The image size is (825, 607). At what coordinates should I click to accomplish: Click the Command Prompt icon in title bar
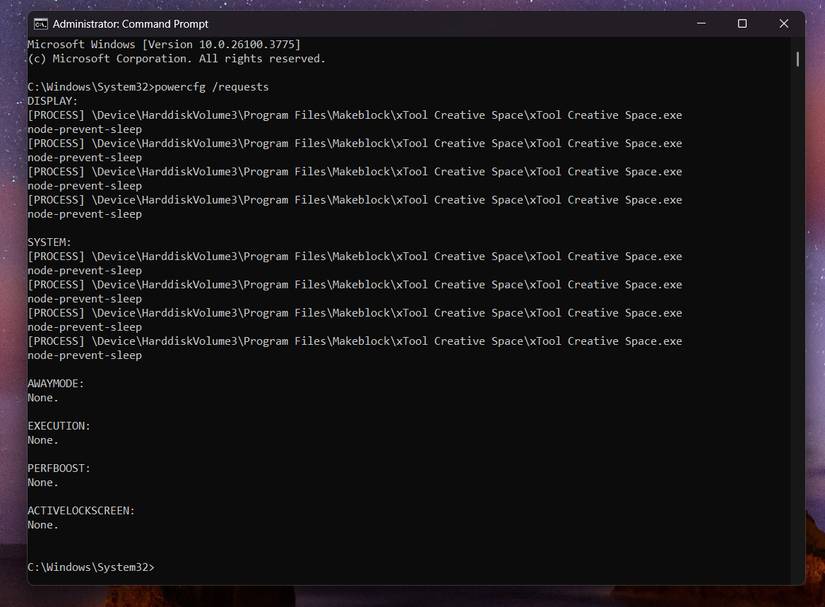(40, 23)
